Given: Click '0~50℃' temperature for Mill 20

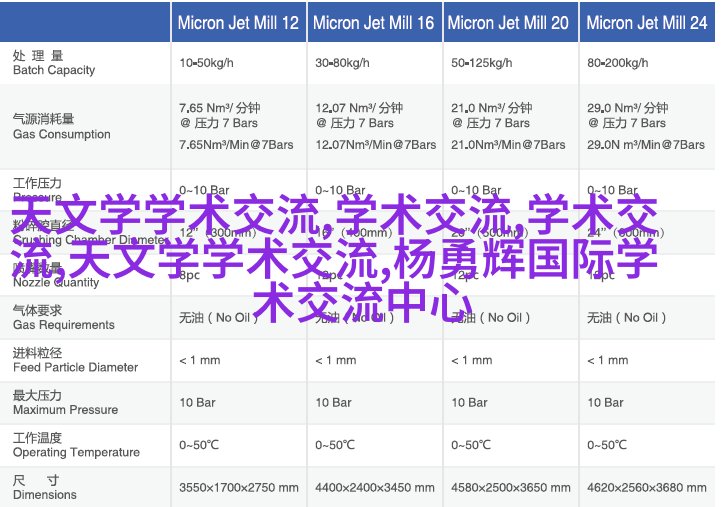Looking at the screenshot, I should click(471, 445).
